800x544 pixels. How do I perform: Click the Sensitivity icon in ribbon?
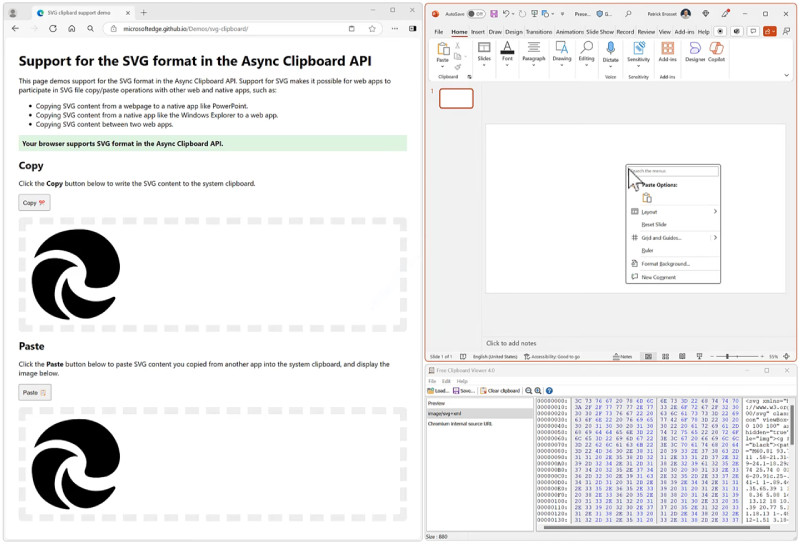[x=638, y=49]
